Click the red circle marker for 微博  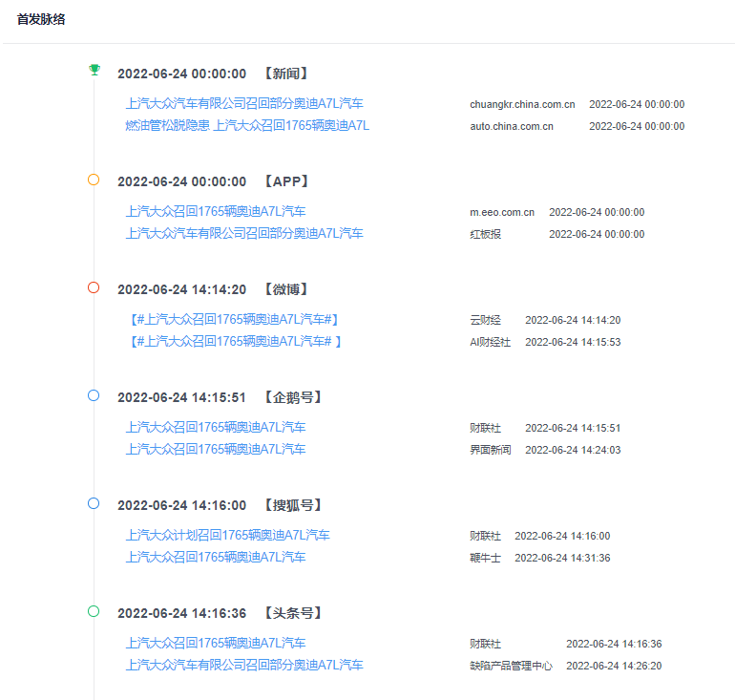click(x=94, y=287)
